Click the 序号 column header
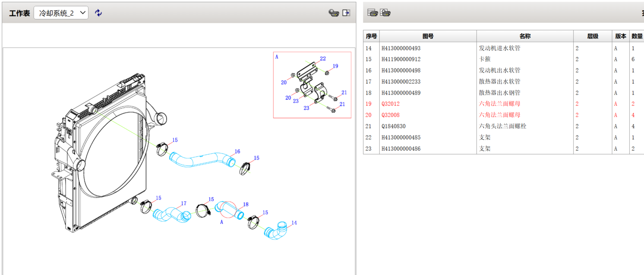The height and width of the screenshot is (275, 644). click(x=371, y=36)
